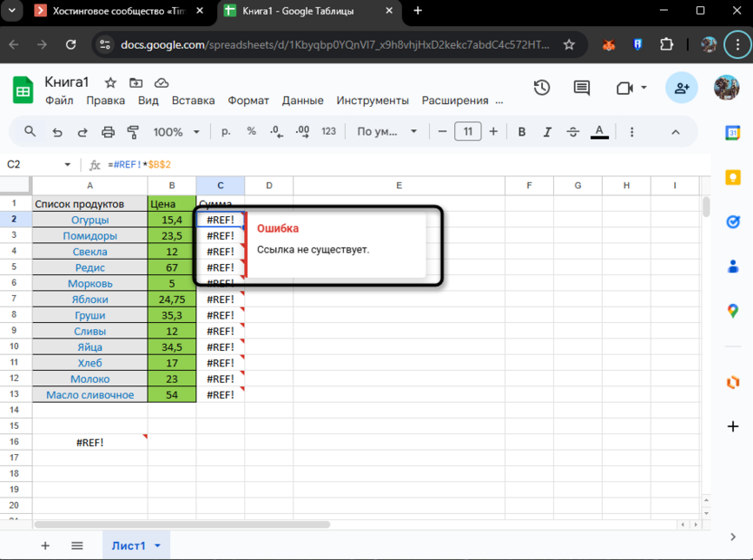This screenshot has height=560, width=753.
Task: Decrease font size with minus
Action: tap(443, 131)
